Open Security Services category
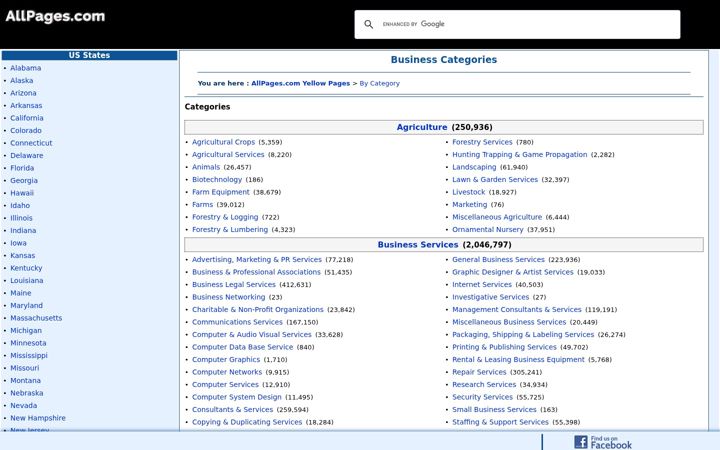Image resolution: width=720 pixels, height=450 pixels. tap(482, 397)
